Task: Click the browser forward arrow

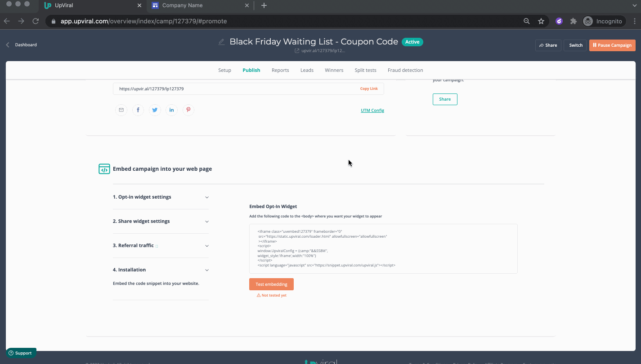Action: pos(21,21)
